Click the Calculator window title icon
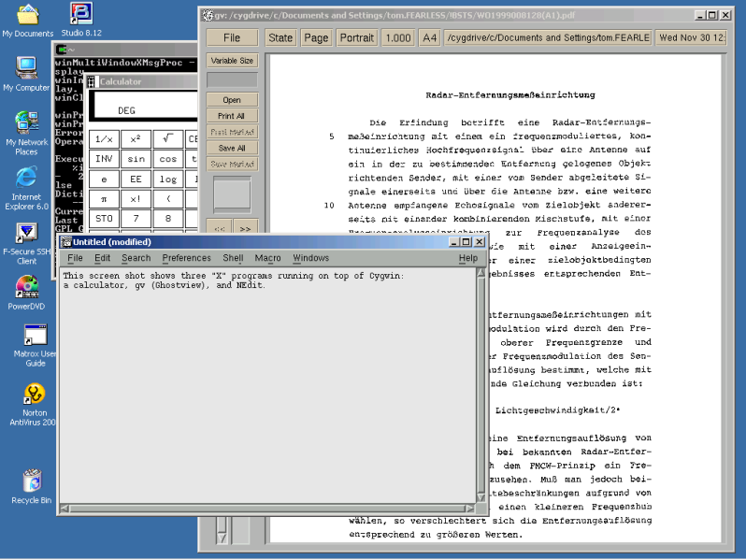 (x=93, y=82)
